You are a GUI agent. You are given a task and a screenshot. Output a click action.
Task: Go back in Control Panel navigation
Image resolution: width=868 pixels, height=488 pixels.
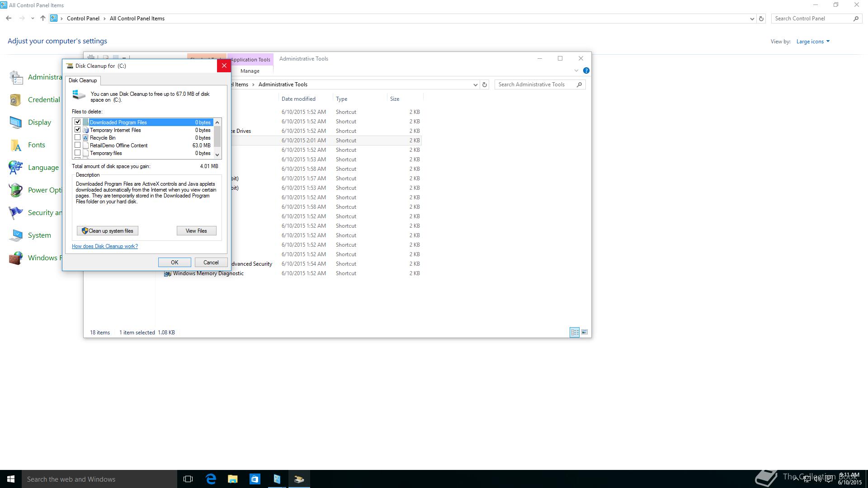point(9,19)
